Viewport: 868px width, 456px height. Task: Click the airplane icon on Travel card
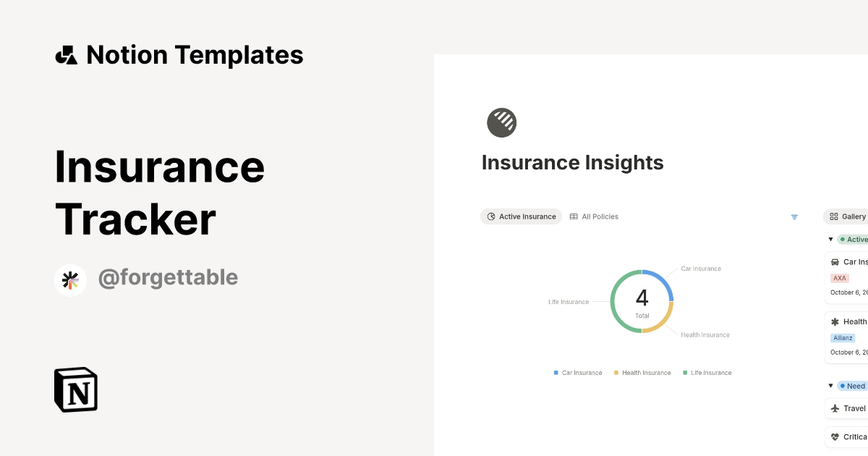coord(836,408)
